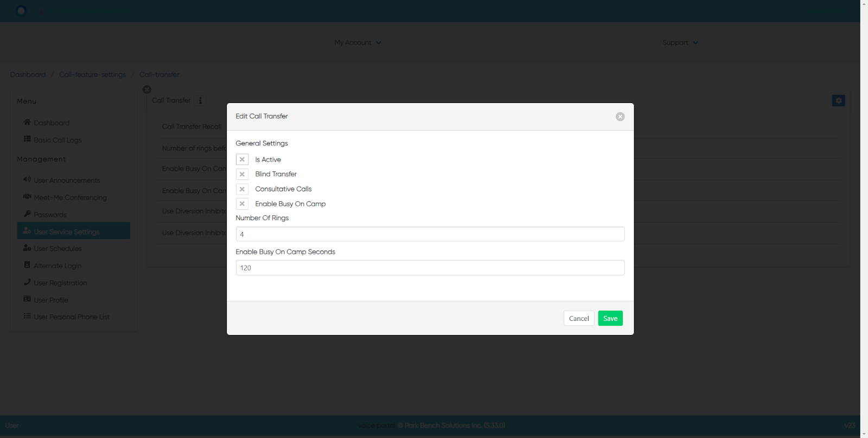
Task: Click the Call Transfer info icon
Action: tap(200, 100)
